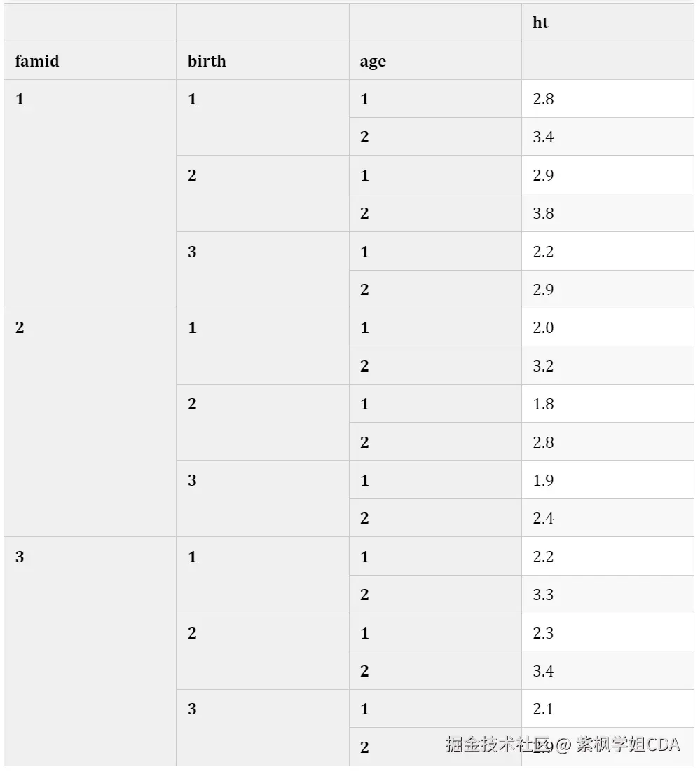Click the age index header

[x=373, y=62]
